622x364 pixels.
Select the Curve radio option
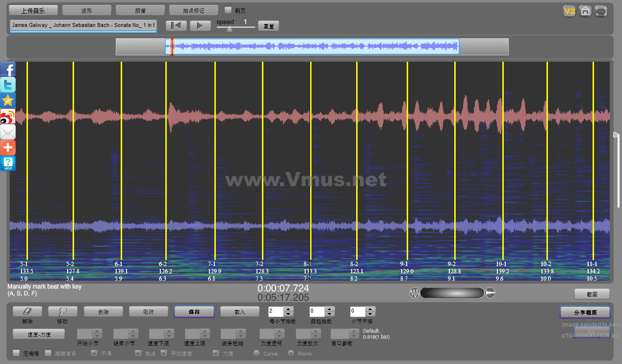pyautogui.click(x=257, y=353)
